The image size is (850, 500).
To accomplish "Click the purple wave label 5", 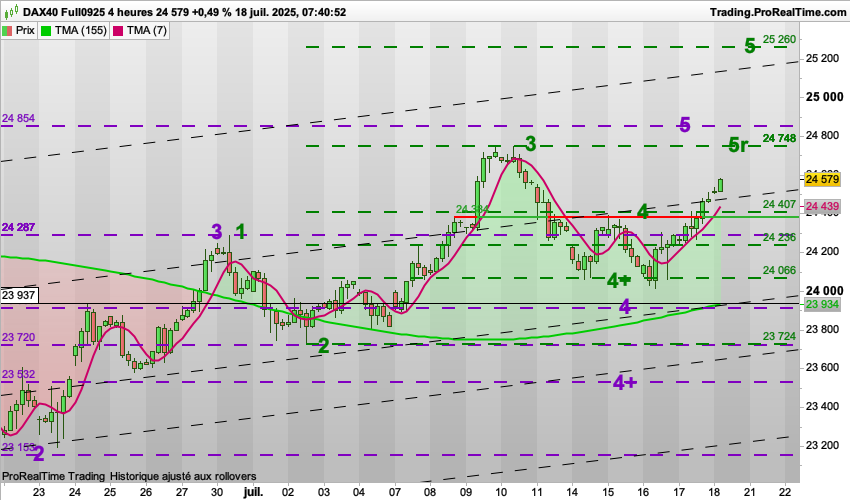I will point(685,125).
